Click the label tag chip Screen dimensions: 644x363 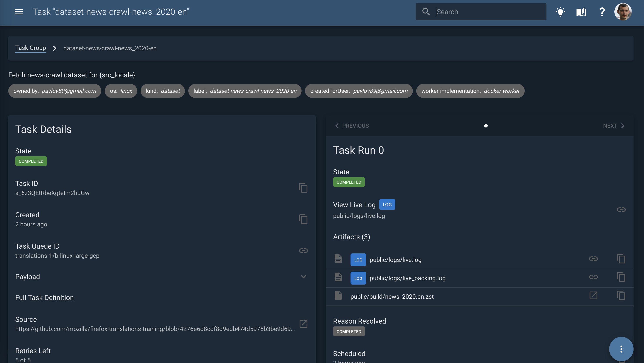(x=245, y=91)
